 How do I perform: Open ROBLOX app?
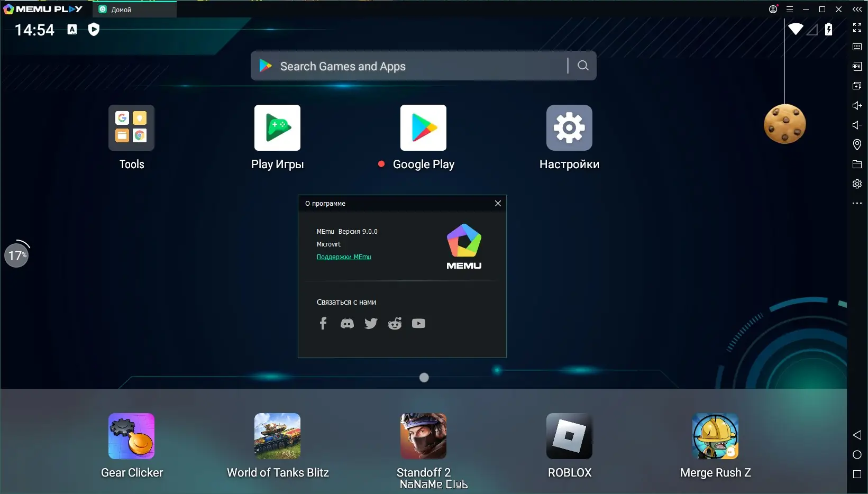pos(569,436)
